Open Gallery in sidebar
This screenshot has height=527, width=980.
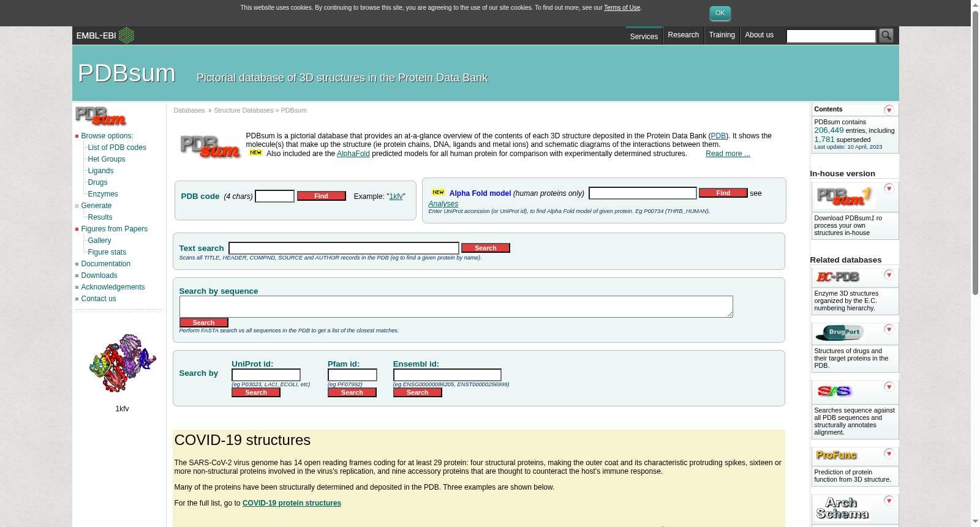coord(99,241)
